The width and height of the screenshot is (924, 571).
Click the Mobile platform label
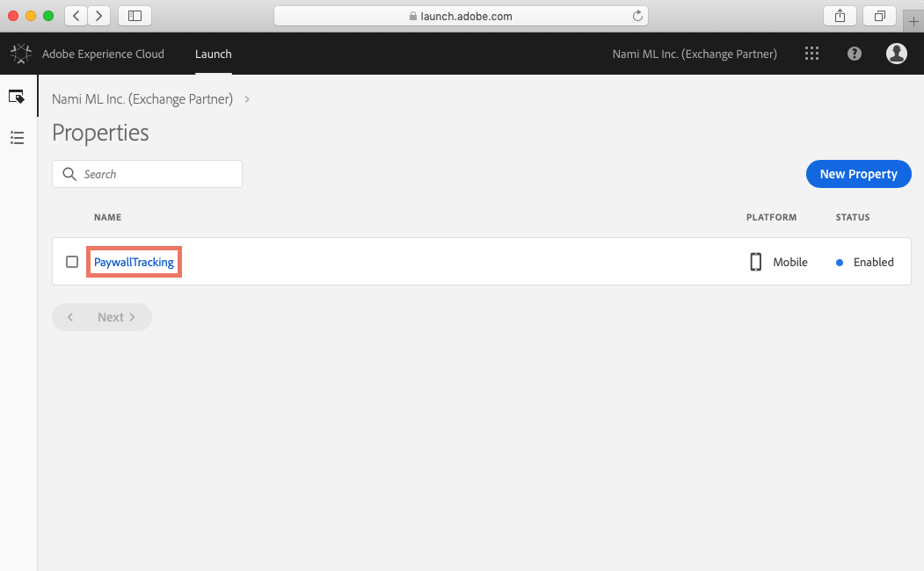[x=790, y=262]
